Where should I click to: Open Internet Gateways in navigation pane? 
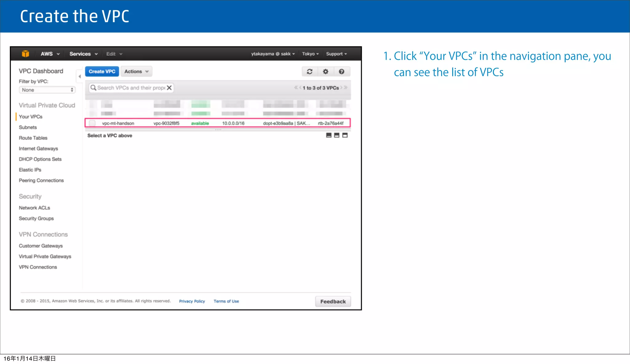[x=38, y=148]
